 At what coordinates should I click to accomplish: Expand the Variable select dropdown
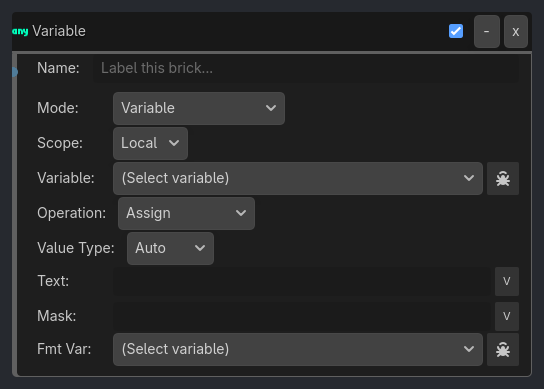coord(298,178)
